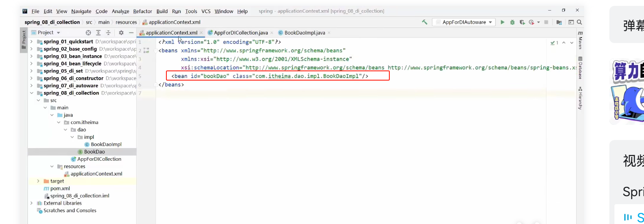Click Expand All in Project panel
Screen dimensions: 644x224
(x=98, y=32)
